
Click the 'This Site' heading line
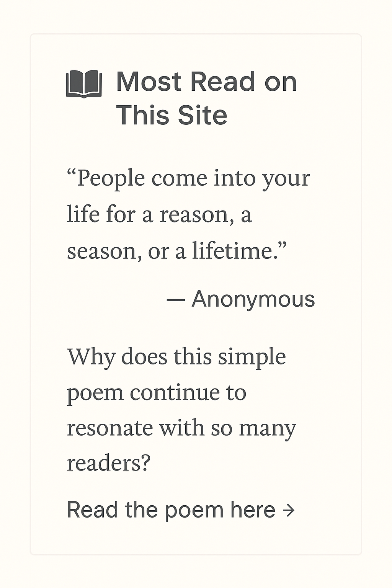point(171,115)
